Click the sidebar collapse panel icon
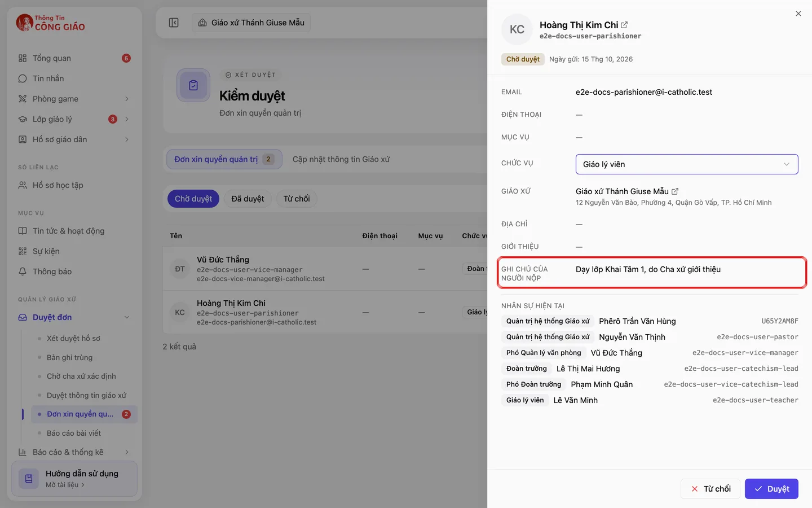The image size is (812, 508). (x=174, y=23)
